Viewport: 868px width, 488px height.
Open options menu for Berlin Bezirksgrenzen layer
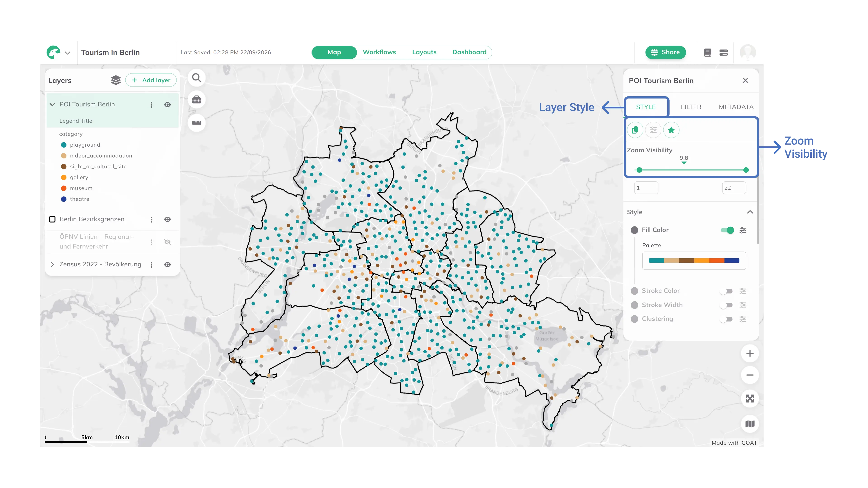(151, 220)
